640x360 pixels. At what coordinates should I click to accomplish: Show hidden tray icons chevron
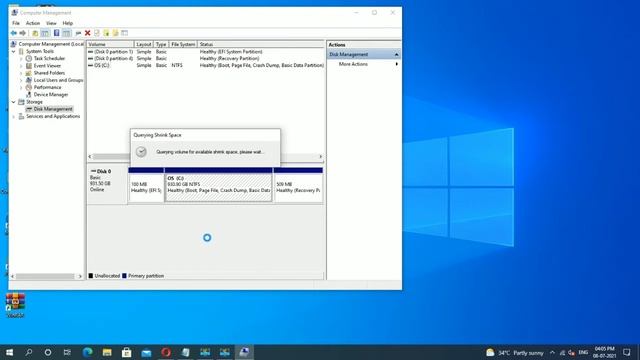pos(552,353)
